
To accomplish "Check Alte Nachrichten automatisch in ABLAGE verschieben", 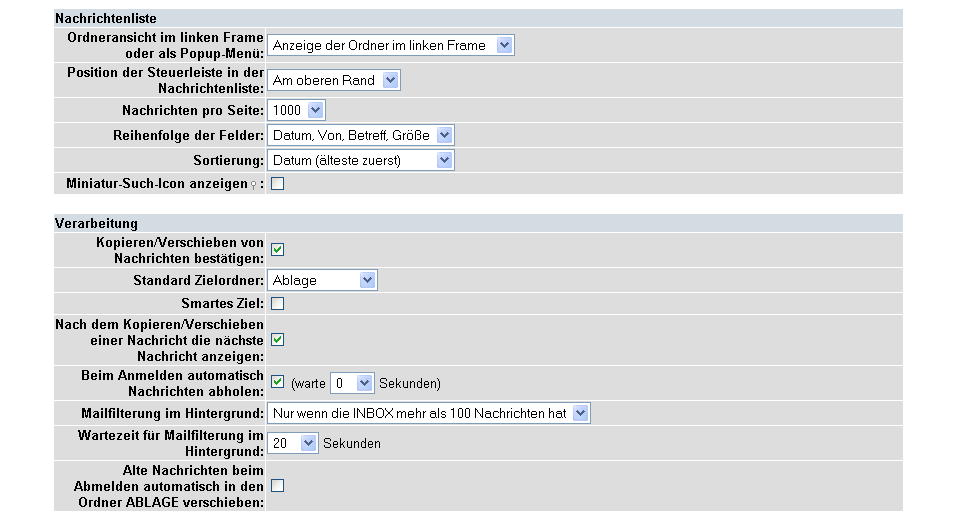I will pyautogui.click(x=277, y=486).
